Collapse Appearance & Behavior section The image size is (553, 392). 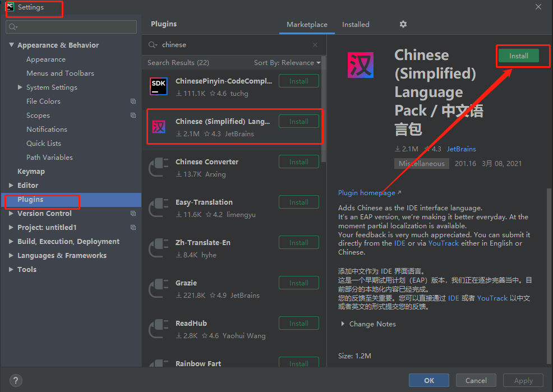(11, 45)
